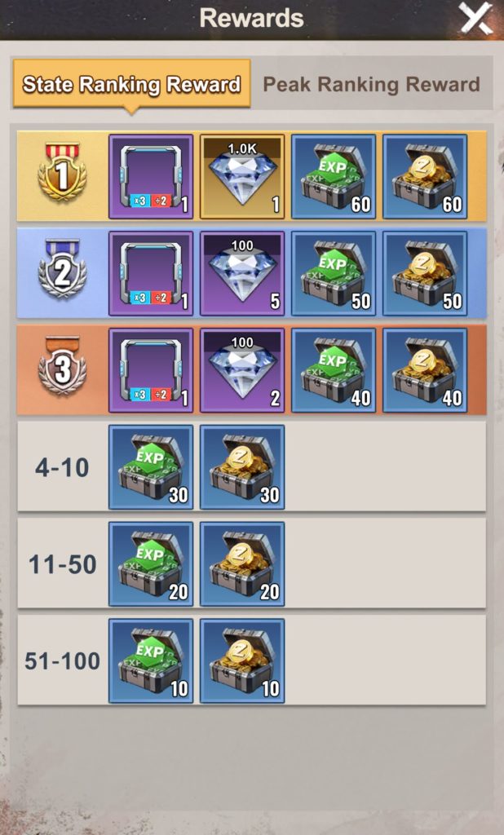Tap the 51-100 rank range label
504x835 pixels.
(62, 660)
